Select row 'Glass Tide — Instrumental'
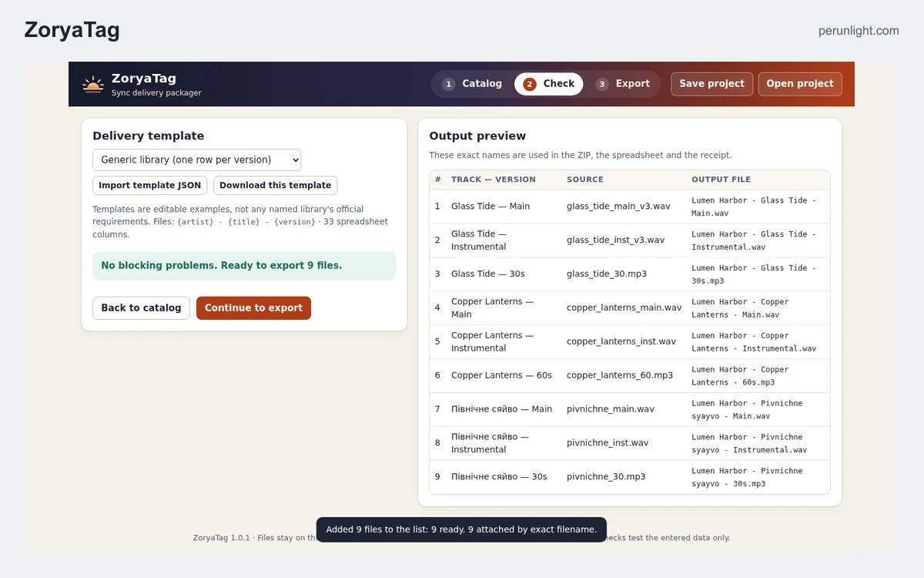 630,240
